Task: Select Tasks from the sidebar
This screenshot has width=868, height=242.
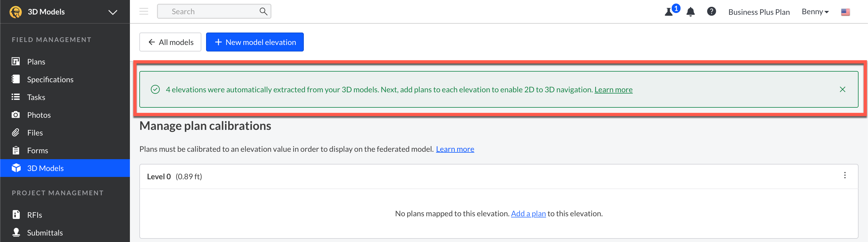Action: 36,97
